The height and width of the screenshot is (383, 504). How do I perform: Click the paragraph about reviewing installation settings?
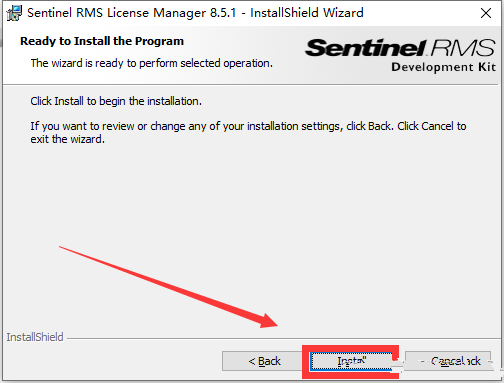[248, 132]
